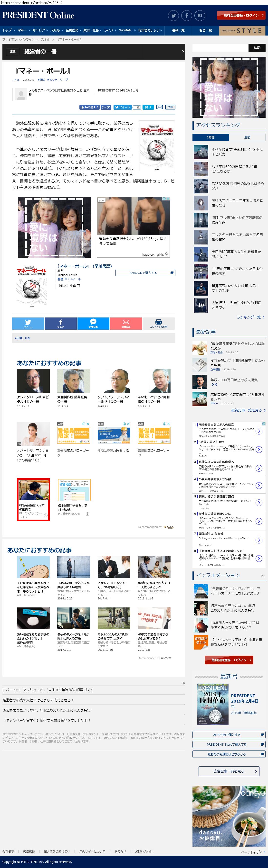Open the ランキング一覧 link
This screenshot has width=268, height=868.
[x=250, y=317]
